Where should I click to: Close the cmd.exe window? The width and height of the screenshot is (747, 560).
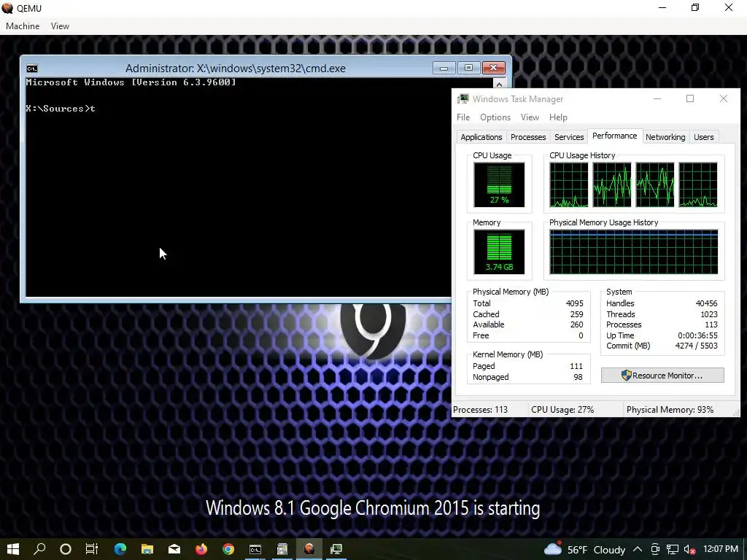coord(494,68)
